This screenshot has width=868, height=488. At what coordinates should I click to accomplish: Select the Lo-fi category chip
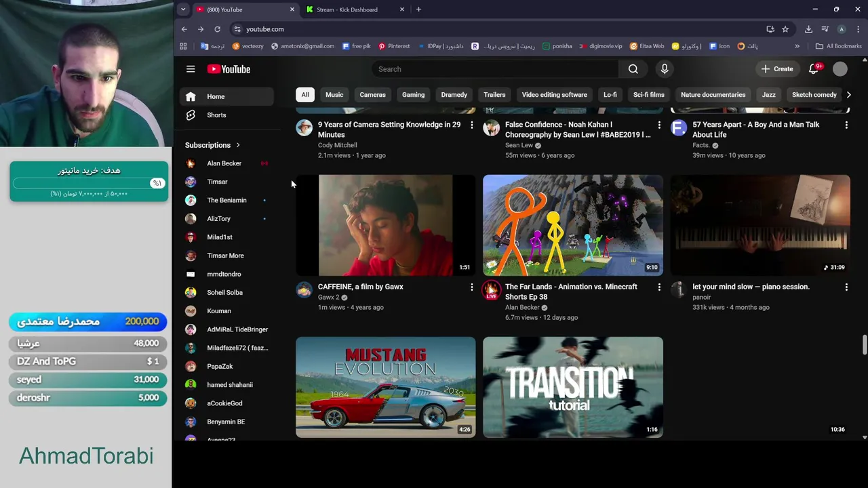pyautogui.click(x=610, y=95)
